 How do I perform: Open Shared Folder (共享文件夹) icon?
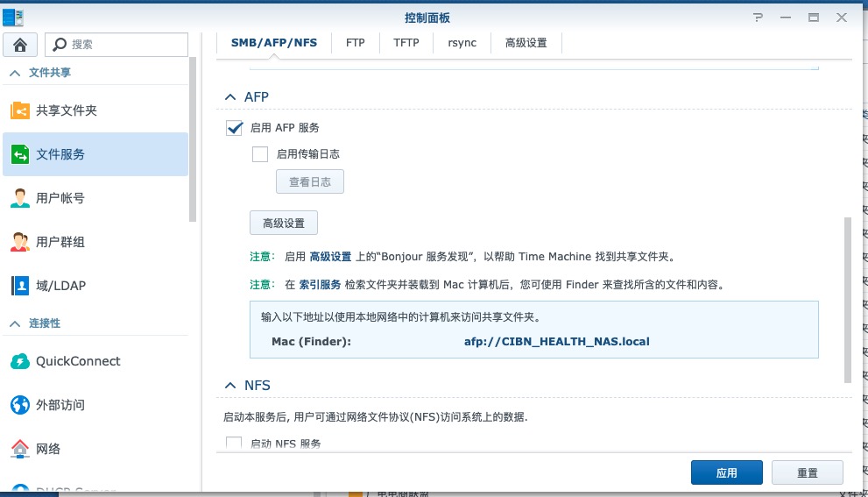point(20,110)
